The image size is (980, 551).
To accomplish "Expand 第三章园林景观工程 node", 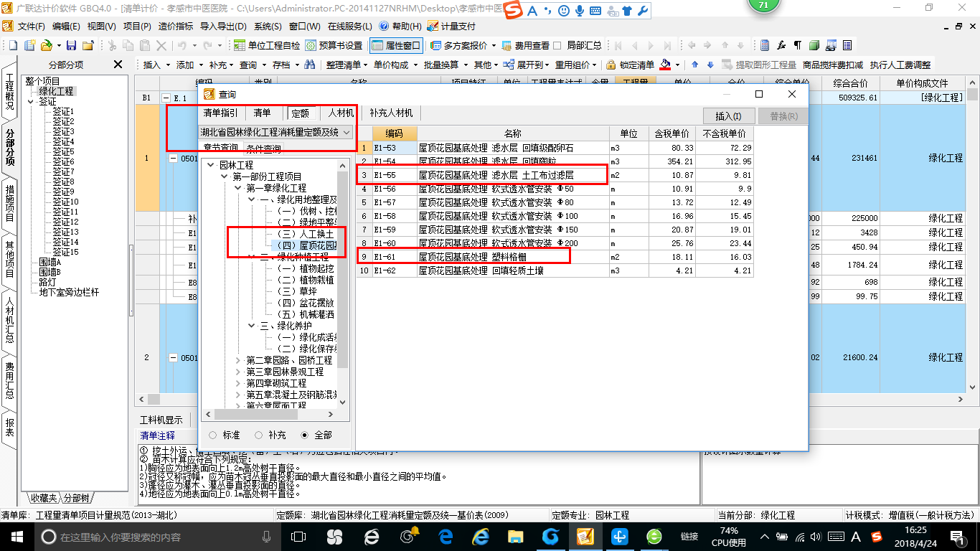I will [238, 372].
